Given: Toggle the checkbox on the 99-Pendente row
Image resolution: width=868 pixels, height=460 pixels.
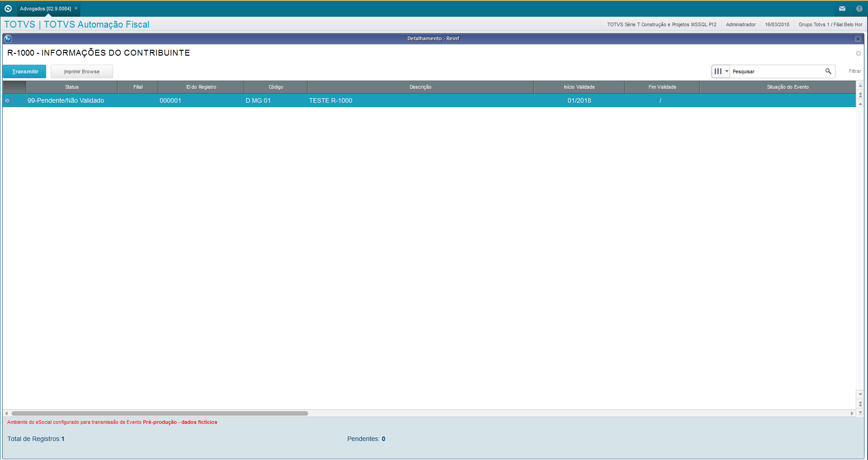Looking at the screenshot, I should 7,101.
